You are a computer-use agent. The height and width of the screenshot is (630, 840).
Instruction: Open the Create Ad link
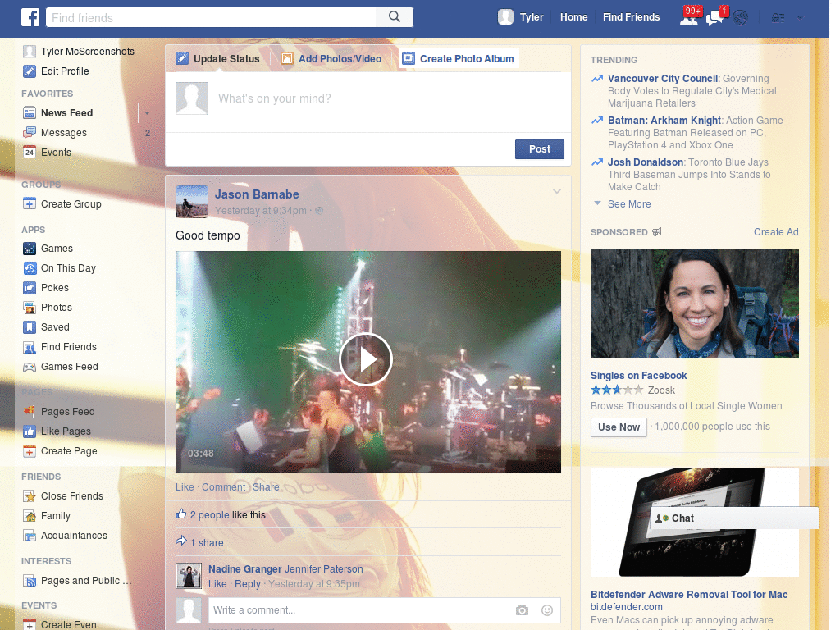tap(776, 232)
